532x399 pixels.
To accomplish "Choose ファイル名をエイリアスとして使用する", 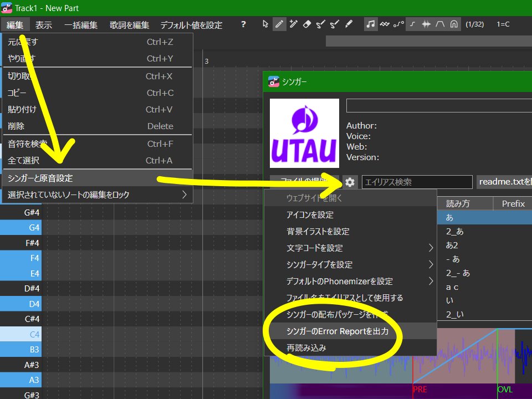I will point(350,298).
